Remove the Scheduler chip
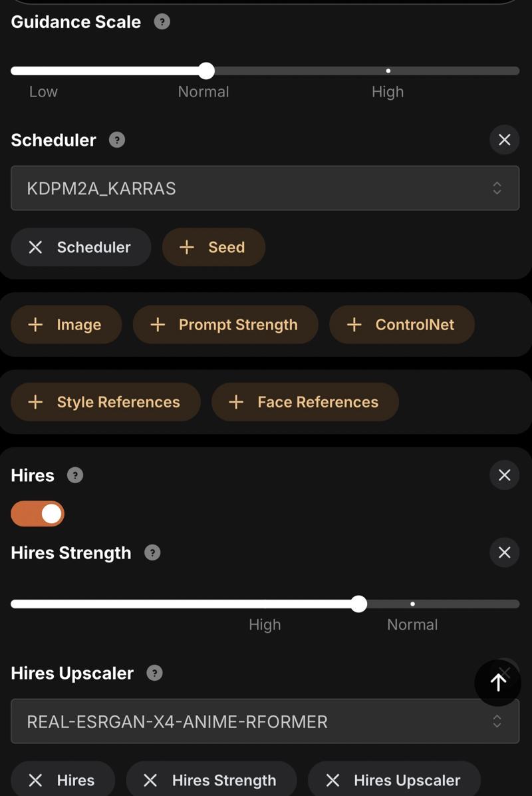Viewport: 532px width, 796px height. tap(80, 248)
